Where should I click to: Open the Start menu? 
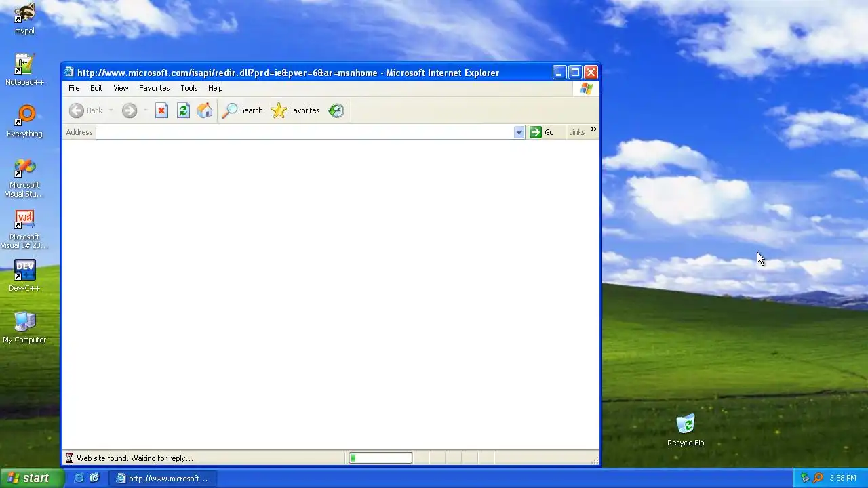(x=32, y=478)
